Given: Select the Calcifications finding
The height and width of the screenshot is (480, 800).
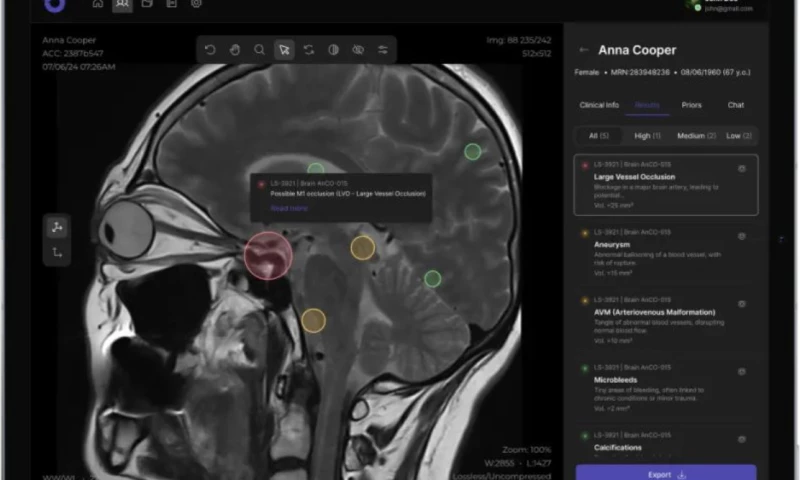Looking at the screenshot, I should 666,443.
